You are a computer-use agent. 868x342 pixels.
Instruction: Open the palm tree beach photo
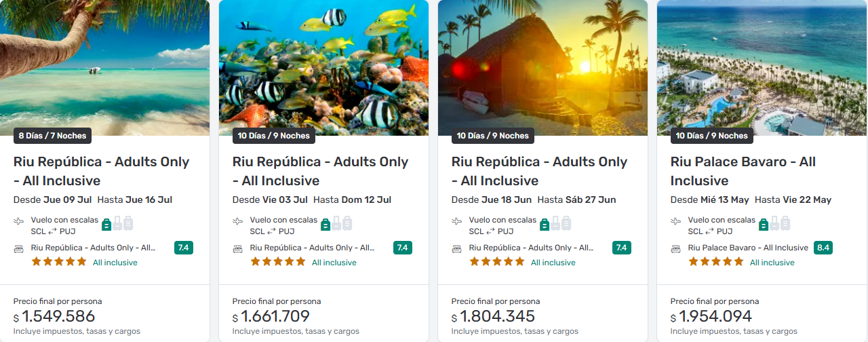click(104, 64)
